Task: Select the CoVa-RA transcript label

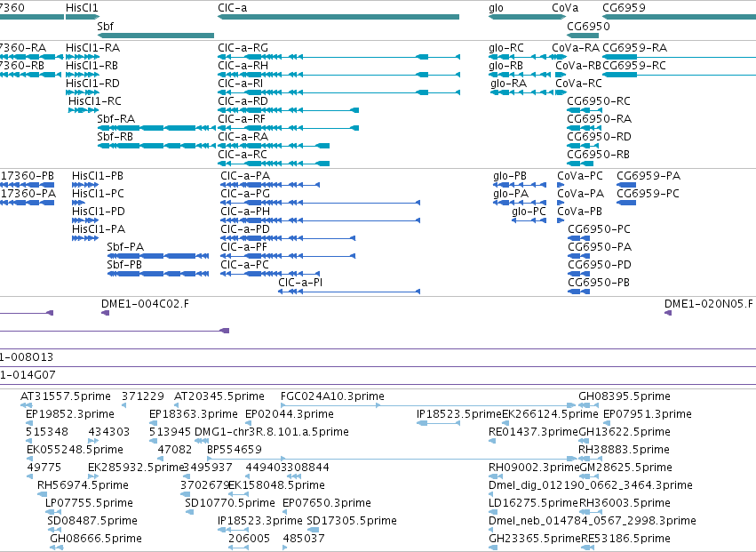Action: [x=575, y=48]
